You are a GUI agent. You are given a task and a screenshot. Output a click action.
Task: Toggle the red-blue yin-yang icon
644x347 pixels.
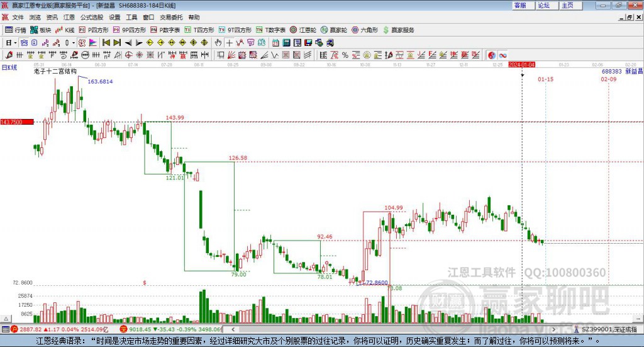click(492, 55)
